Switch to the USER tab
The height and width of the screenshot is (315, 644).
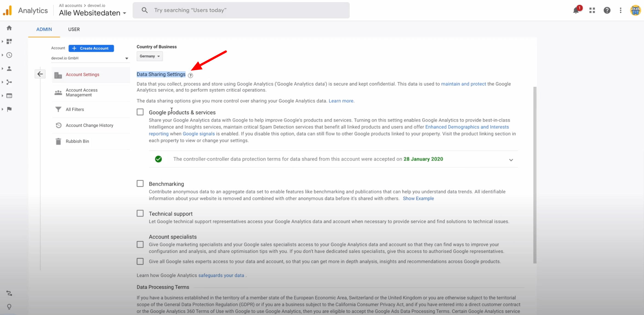pos(74,29)
